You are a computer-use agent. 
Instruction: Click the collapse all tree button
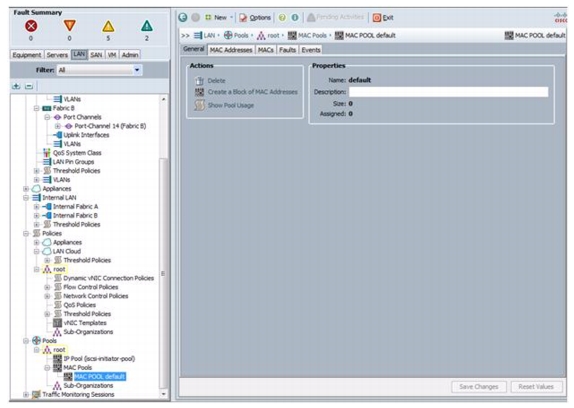(29, 86)
